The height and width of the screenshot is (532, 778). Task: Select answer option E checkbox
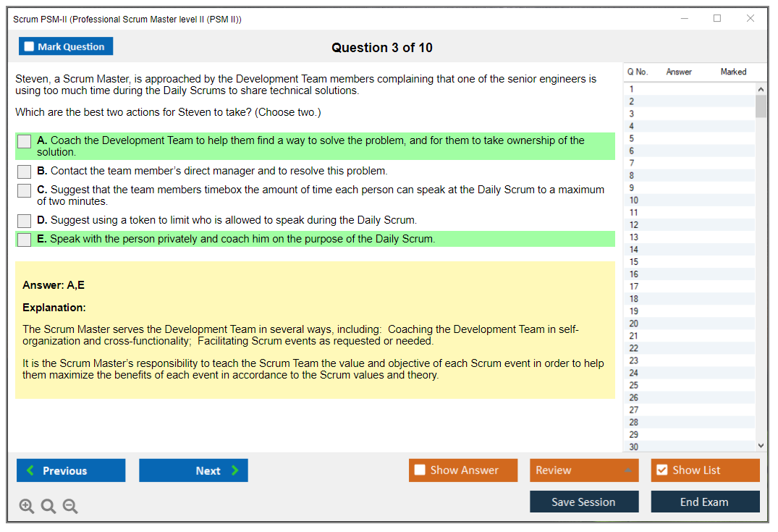(x=25, y=240)
